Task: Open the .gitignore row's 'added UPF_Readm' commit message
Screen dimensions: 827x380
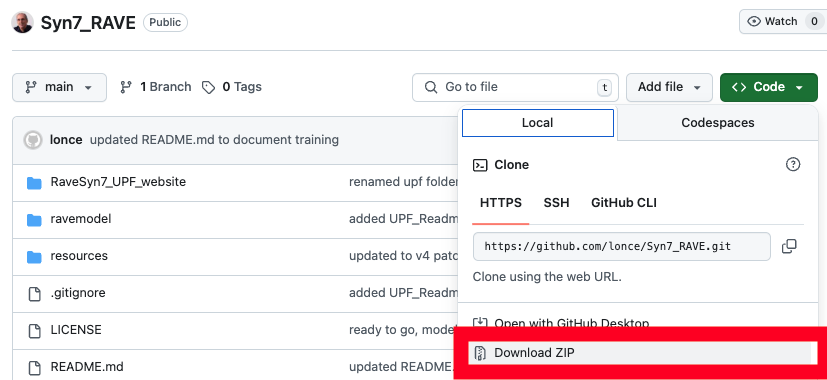Action: click(x=403, y=293)
